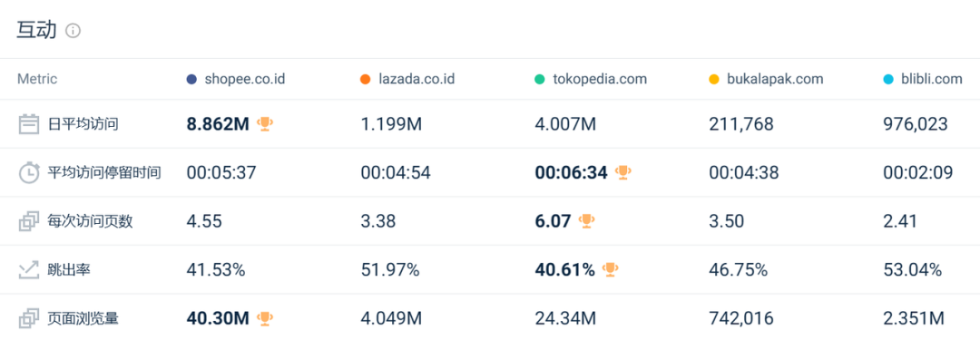Click the trophy next to 6.07
This screenshot has height=350, width=980.
[x=586, y=220]
